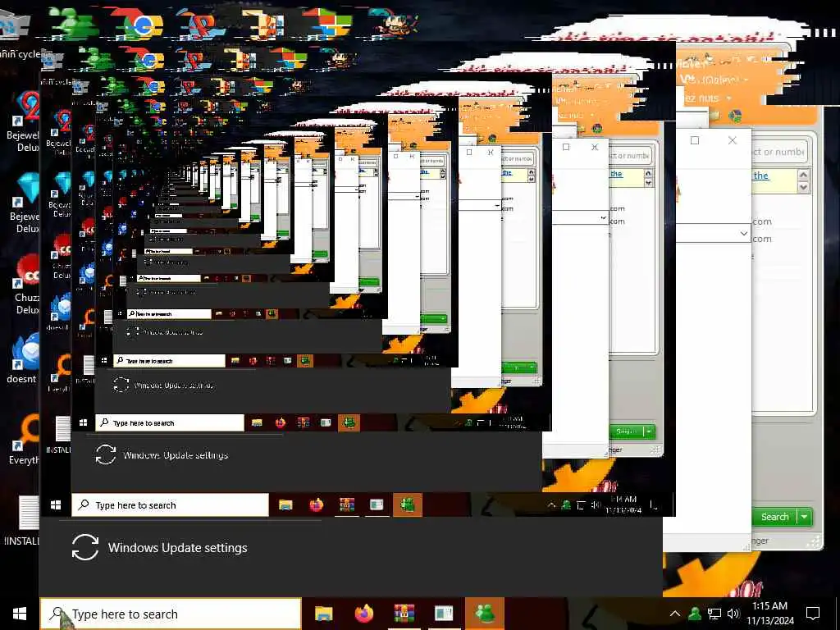Open WinRAR from the bottommost taskbar
The width and height of the screenshot is (840, 630).
click(404, 614)
